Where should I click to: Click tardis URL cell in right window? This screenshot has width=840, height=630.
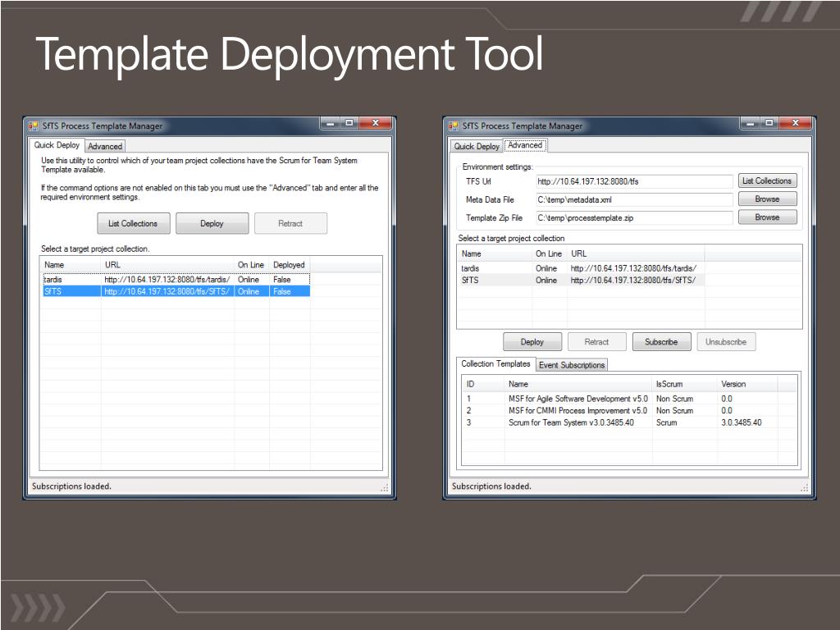point(634,268)
